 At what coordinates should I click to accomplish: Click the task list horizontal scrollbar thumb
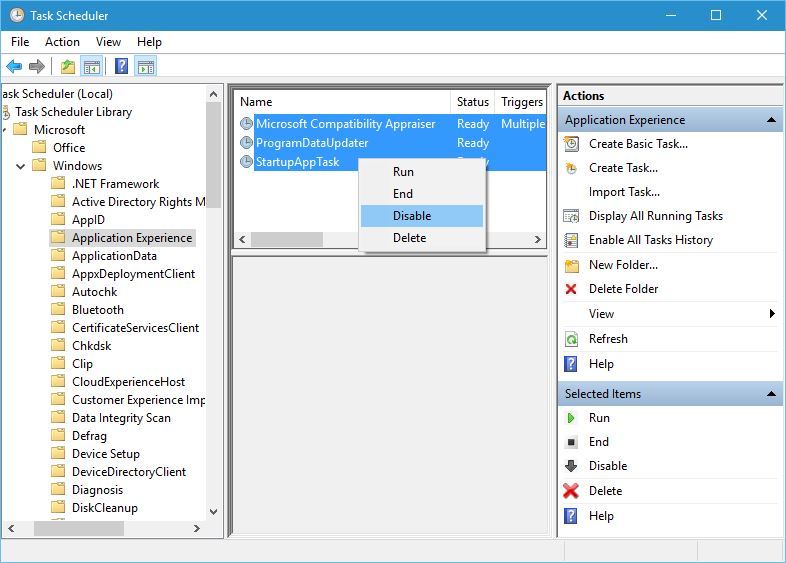(x=287, y=239)
